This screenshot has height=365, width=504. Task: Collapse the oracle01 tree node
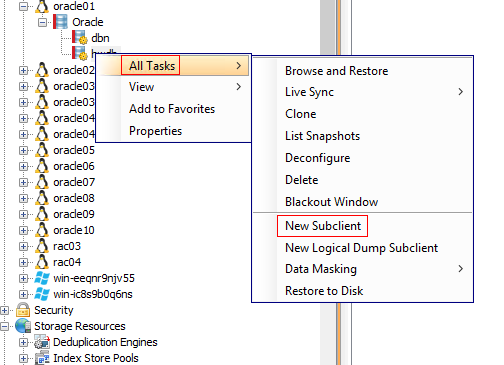tap(23, 6)
